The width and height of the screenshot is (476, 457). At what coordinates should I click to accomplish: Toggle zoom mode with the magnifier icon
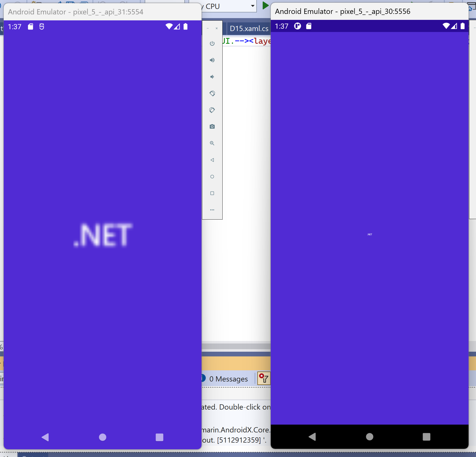tap(212, 143)
